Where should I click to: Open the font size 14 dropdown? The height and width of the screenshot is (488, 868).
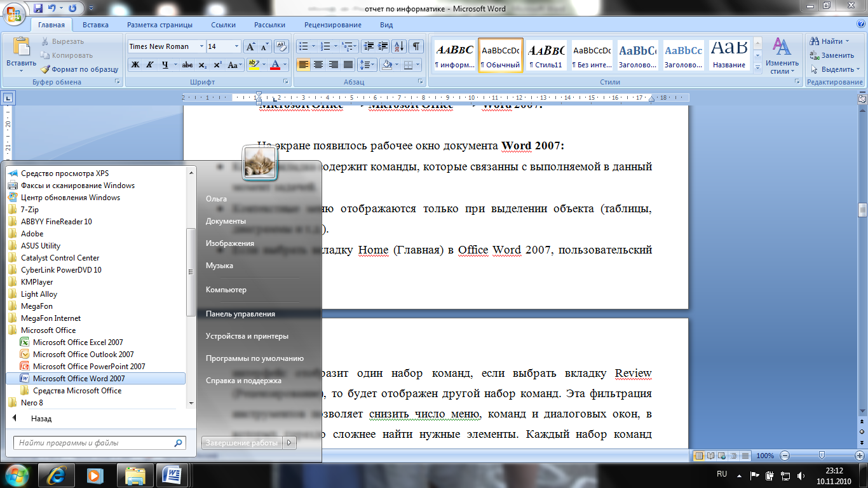point(237,46)
